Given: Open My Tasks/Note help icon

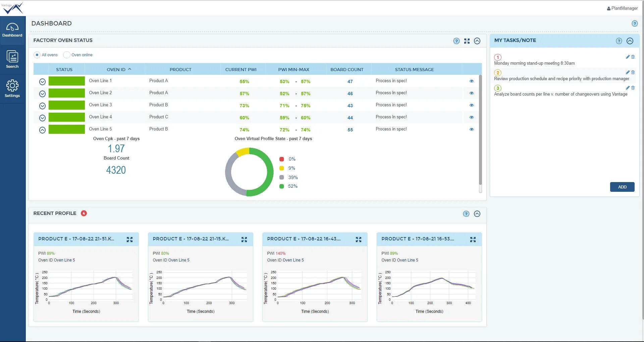Looking at the screenshot, I should [x=619, y=41].
